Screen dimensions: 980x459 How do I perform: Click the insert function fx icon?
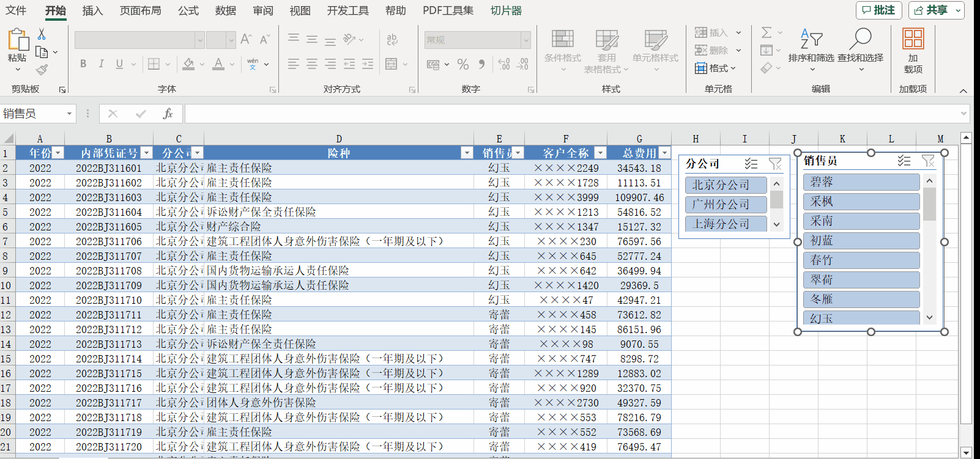[168, 114]
